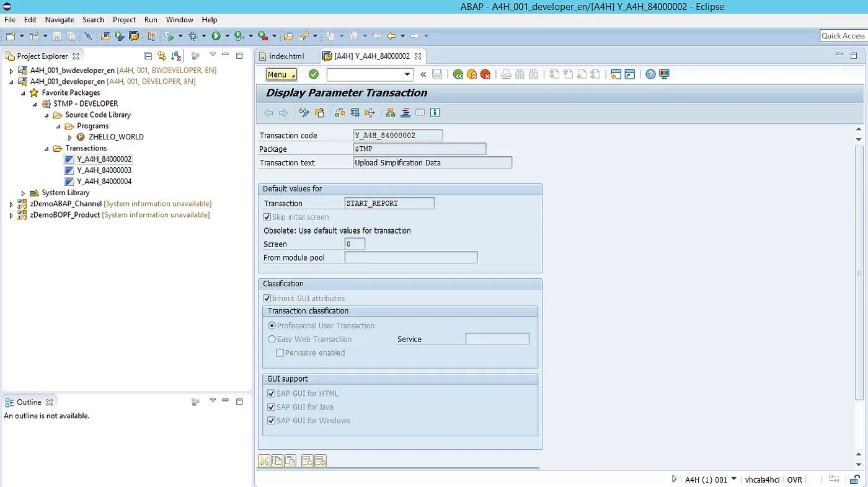Viewport: 868px width, 487px height.
Task: Click the double-chevron collapse next to command field
Action: coord(423,74)
